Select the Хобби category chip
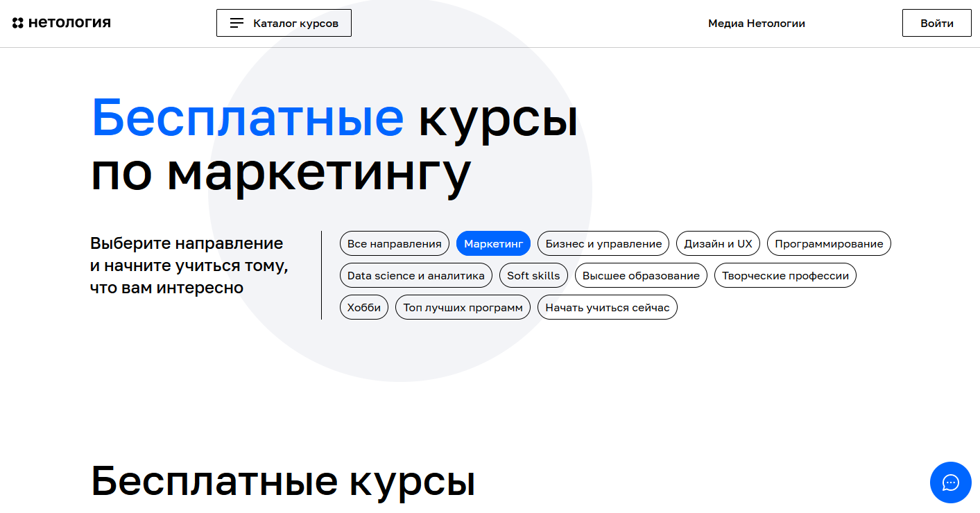The image size is (980, 513). pos(363,307)
